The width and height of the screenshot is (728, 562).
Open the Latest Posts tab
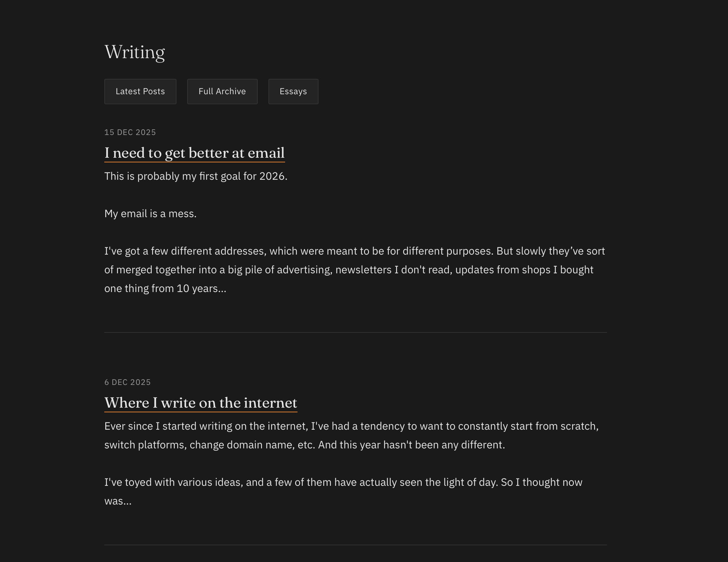click(x=140, y=92)
